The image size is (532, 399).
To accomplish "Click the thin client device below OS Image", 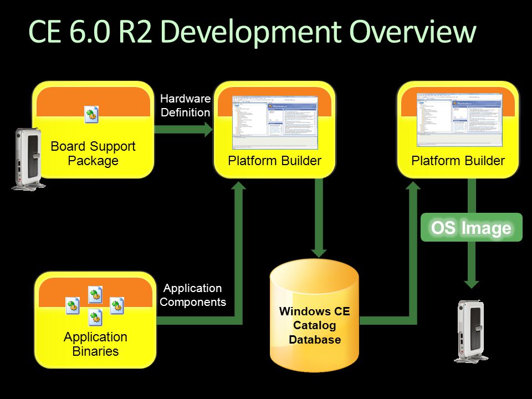I will click(x=471, y=331).
